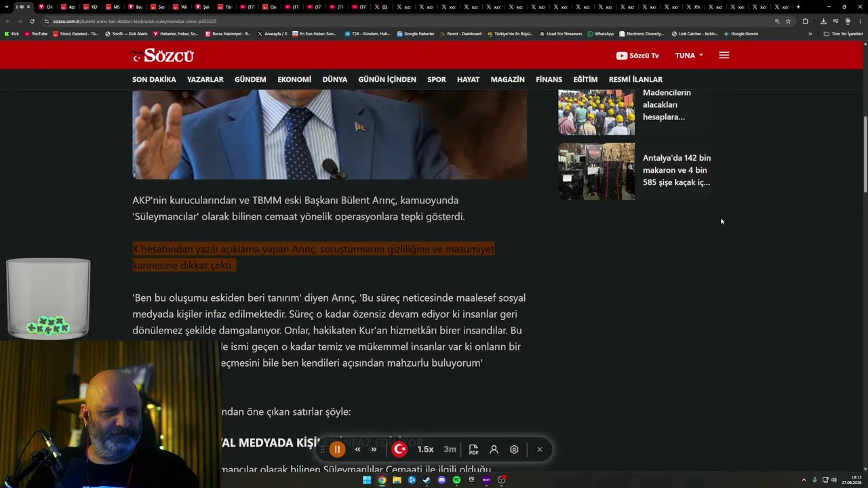The width and height of the screenshot is (868, 488).
Task: Open the YouTube bookmark
Action: pyautogui.click(x=36, y=34)
